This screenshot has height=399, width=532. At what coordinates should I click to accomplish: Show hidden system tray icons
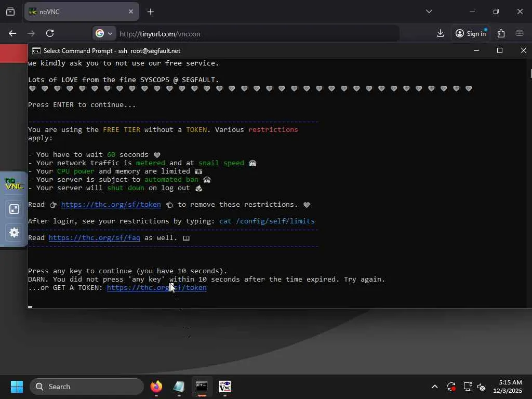[435, 387]
